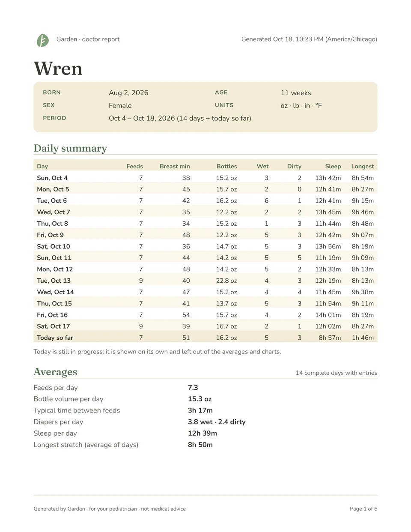The height and width of the screenshot is (532, 411).
Task: Click the '3h 17m' average value
Action: 200,410
